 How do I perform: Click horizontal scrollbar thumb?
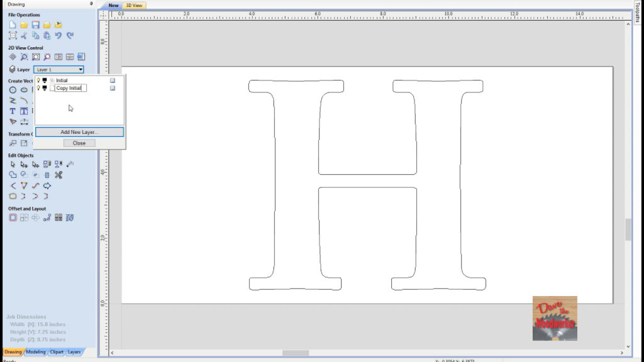(x=296, y=353)
